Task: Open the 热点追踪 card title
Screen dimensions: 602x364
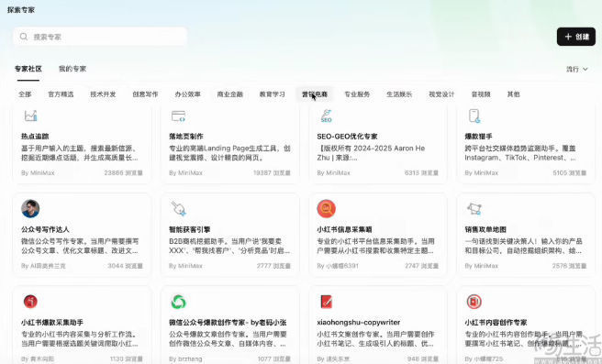Action: (35, 137)
